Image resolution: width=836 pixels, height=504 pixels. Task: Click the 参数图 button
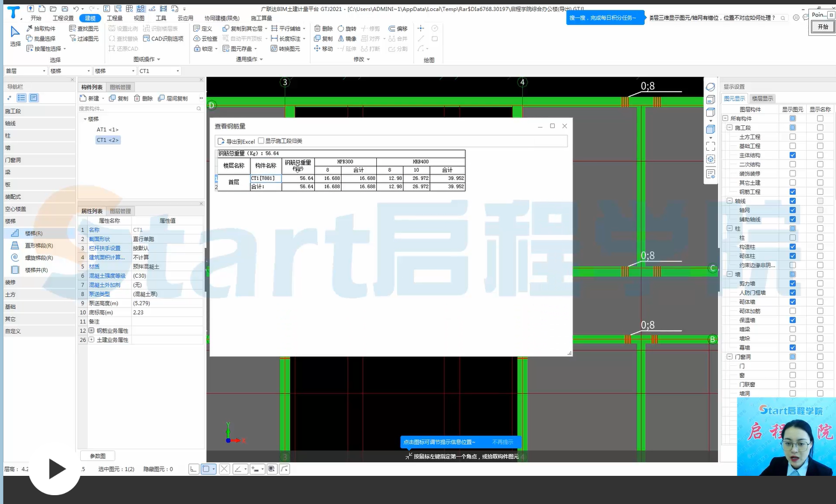[97, 456]
